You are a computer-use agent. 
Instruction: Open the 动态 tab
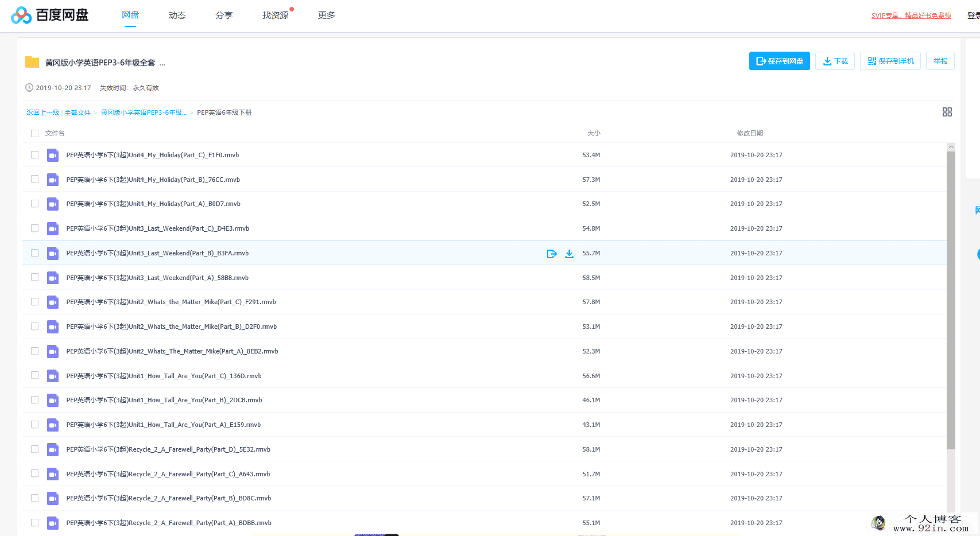click(177, 15)
